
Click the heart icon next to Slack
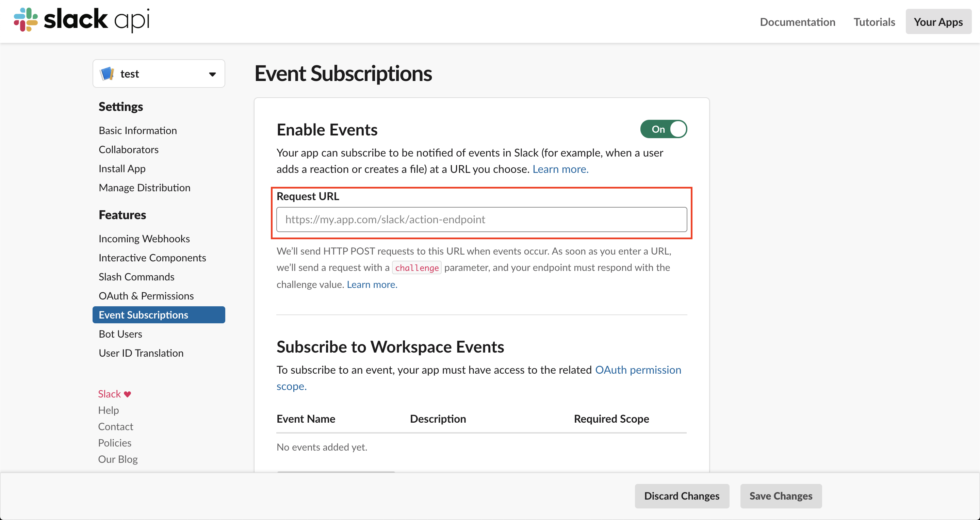(x=127, y=394)
